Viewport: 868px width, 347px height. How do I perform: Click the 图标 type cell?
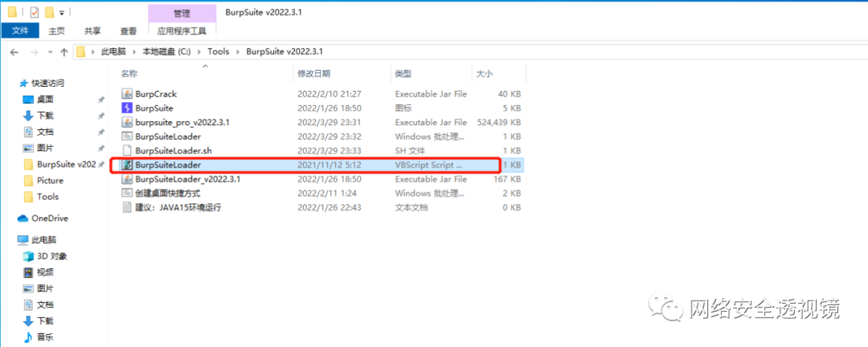pos(403,108)
